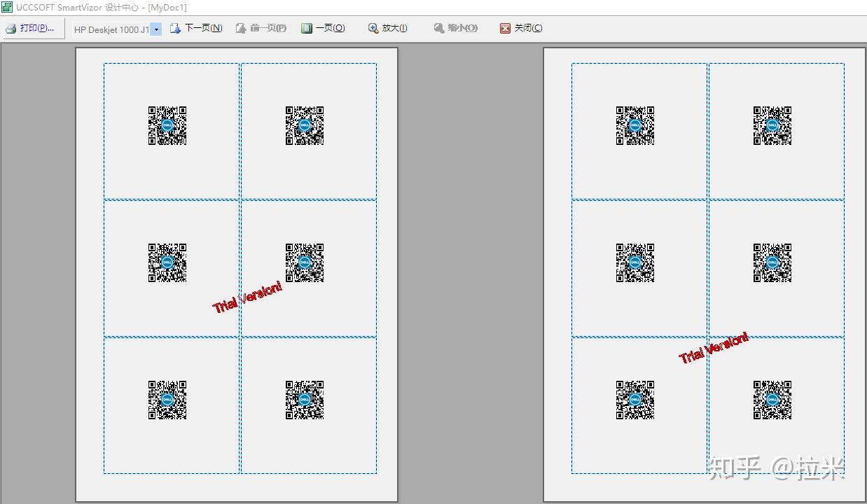Open the HP Deskjet 1000 printer dropdown

click(156, 29)
